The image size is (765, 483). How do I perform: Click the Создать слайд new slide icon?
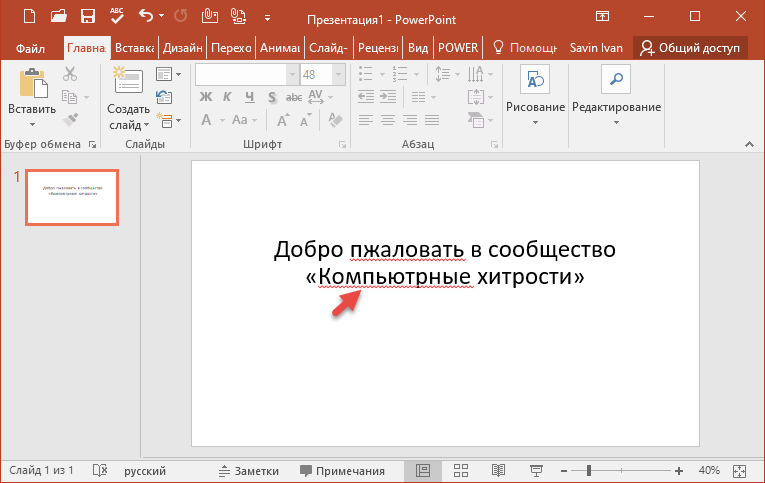[128, 81]
